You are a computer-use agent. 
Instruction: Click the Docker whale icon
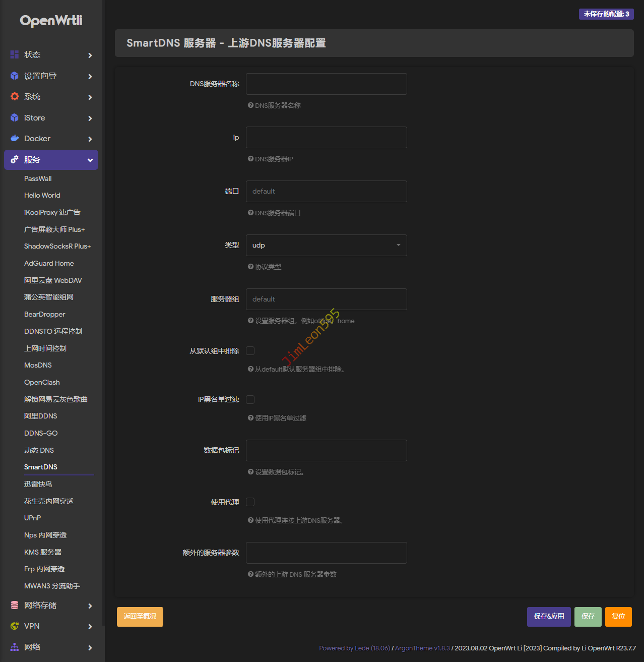15,138
